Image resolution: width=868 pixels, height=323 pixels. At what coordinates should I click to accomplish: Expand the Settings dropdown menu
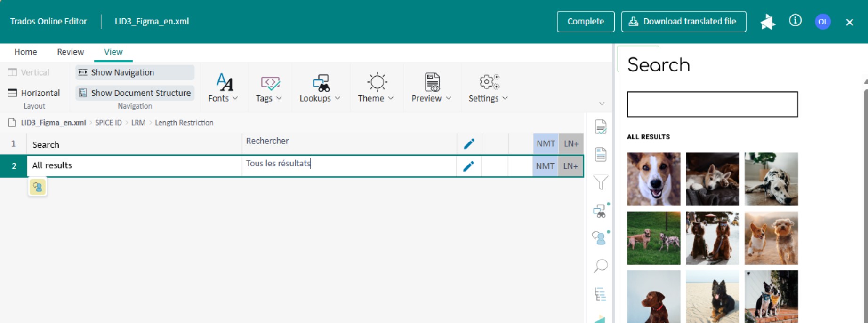(488, 88)
